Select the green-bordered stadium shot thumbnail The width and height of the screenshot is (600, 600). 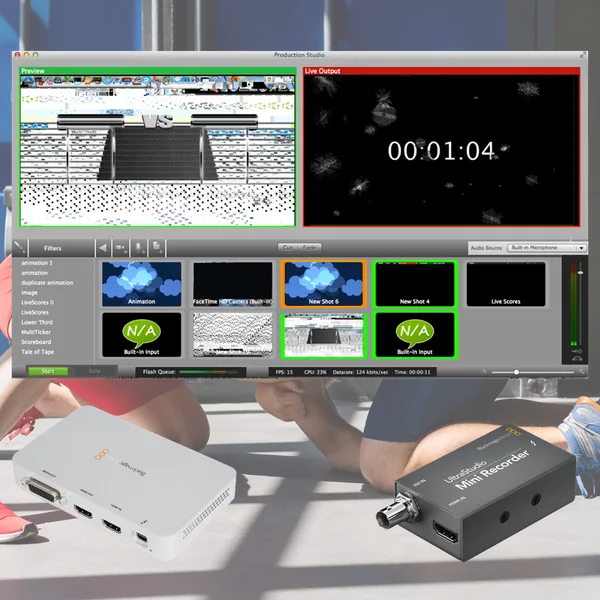pyautogui.click(x=324, y=336)
